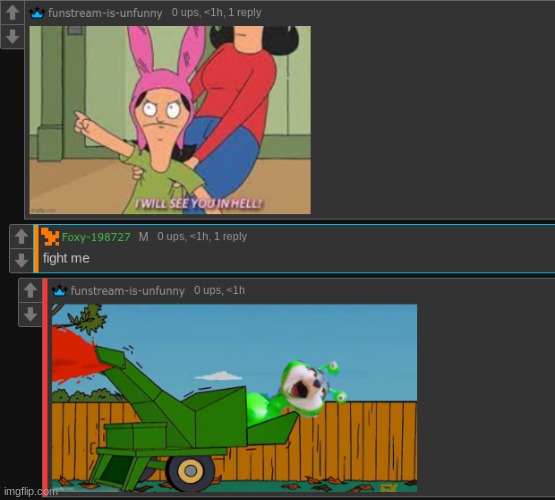Open the "I will see you in hell" image
Screen dimensions: 555x500
pyautogui.click(x=170, y=120)
